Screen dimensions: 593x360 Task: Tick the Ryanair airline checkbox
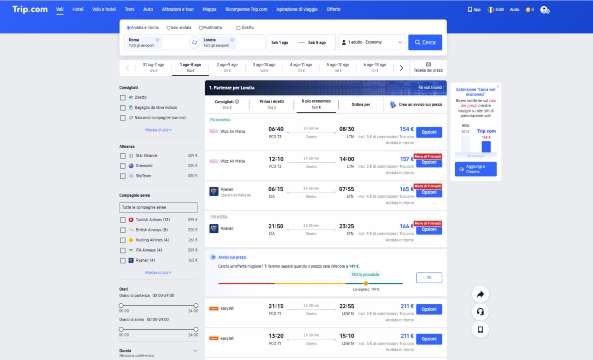123,261
